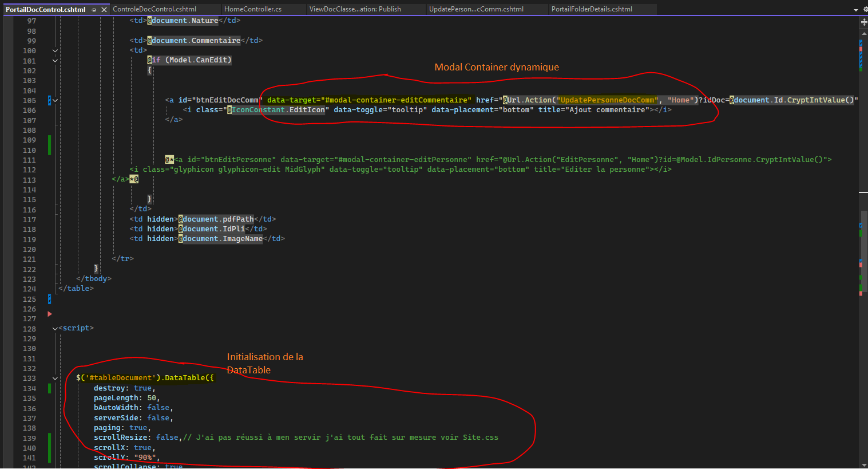Click the red arrow marker near line 127
868x469 pixels.
(x=50, y=314)
